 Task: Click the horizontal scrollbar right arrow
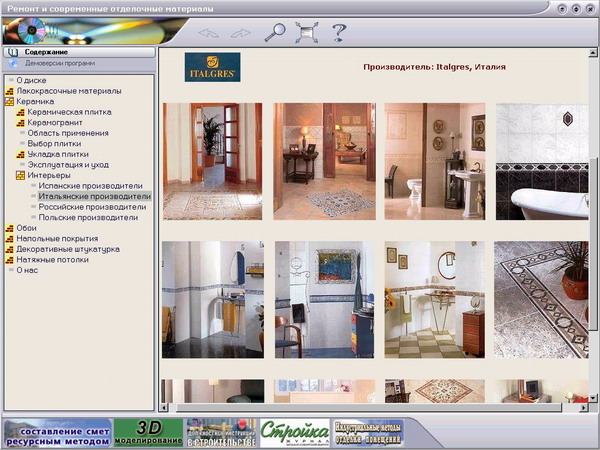pos(584,408)
